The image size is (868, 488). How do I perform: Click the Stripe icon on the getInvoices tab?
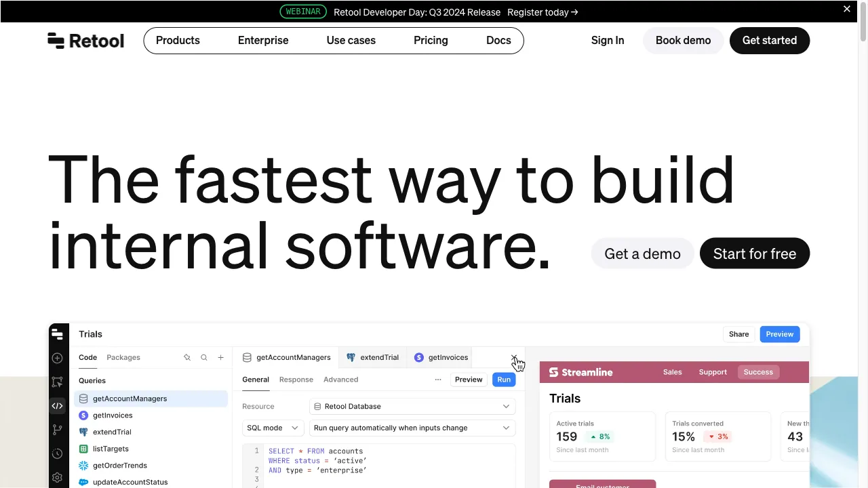coord(419,357)
